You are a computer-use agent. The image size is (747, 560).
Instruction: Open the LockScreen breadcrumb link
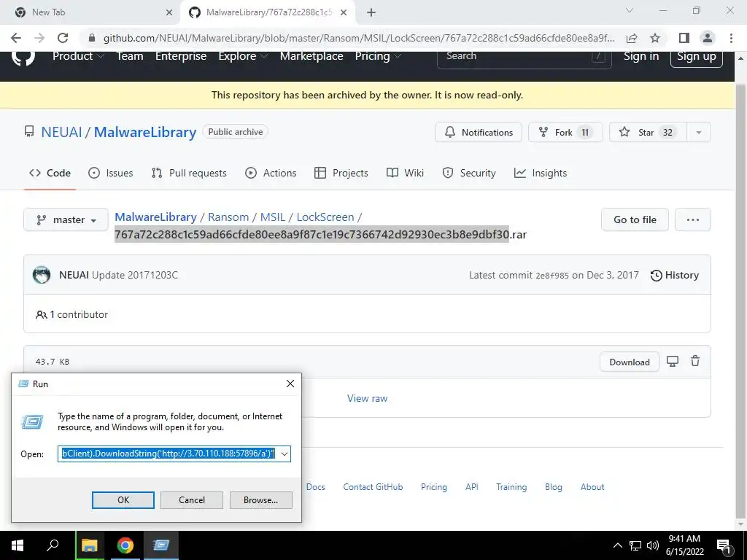[x=325, y=217]
